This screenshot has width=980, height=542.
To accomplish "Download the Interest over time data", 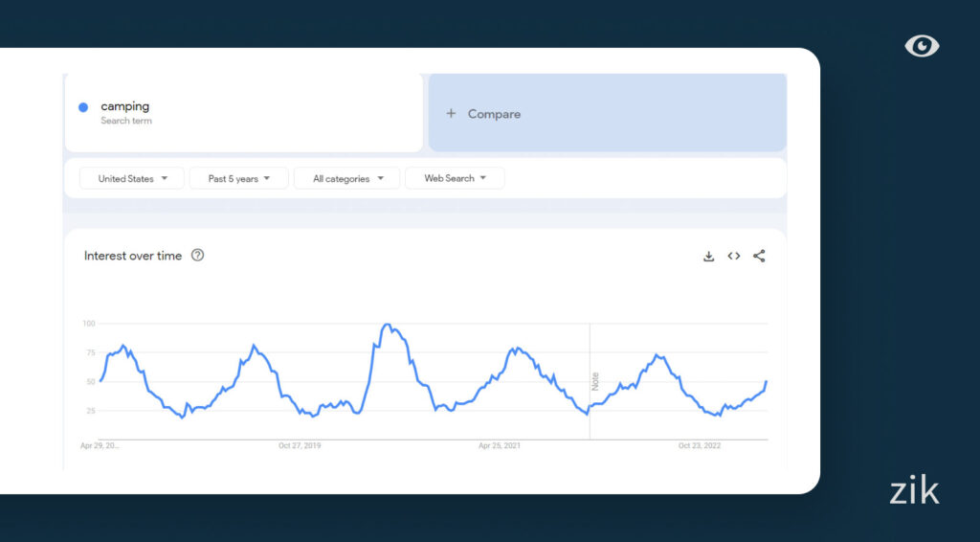I will tap(708, 256).
